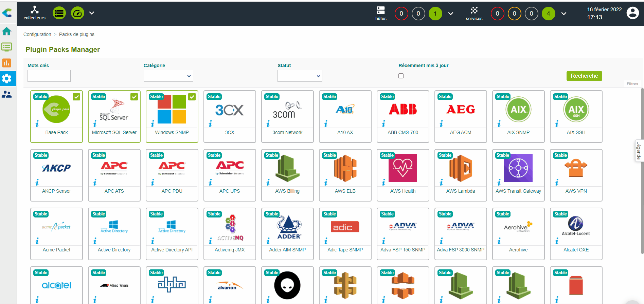This screenshot has height=304, width=644.
Task: Click the green database status icon
Action: [59, 13]
